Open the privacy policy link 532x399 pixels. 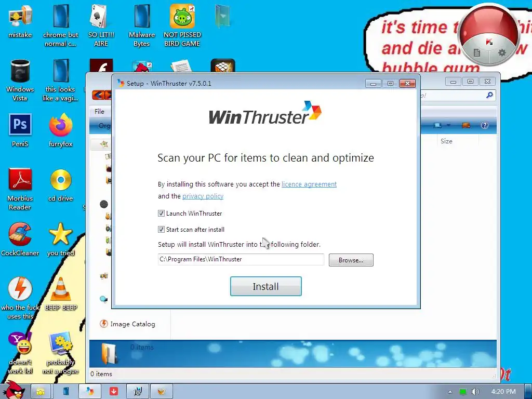point(203,196)
